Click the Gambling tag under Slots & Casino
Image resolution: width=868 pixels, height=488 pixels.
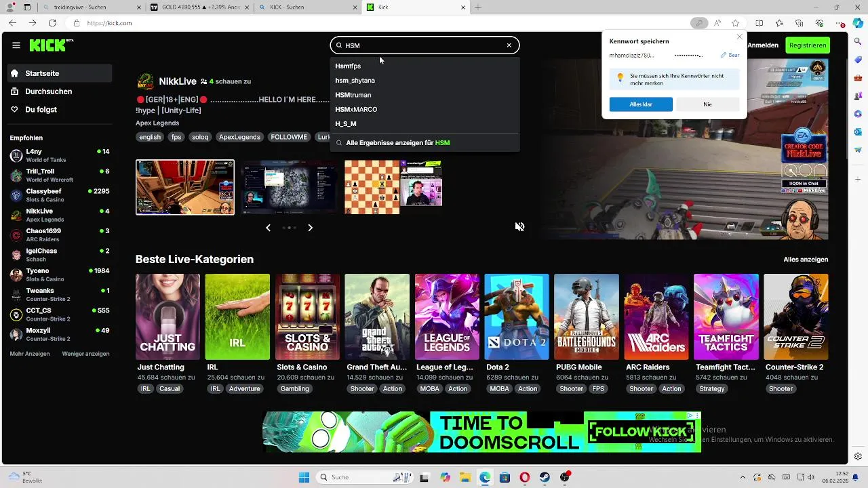(295, 389)
